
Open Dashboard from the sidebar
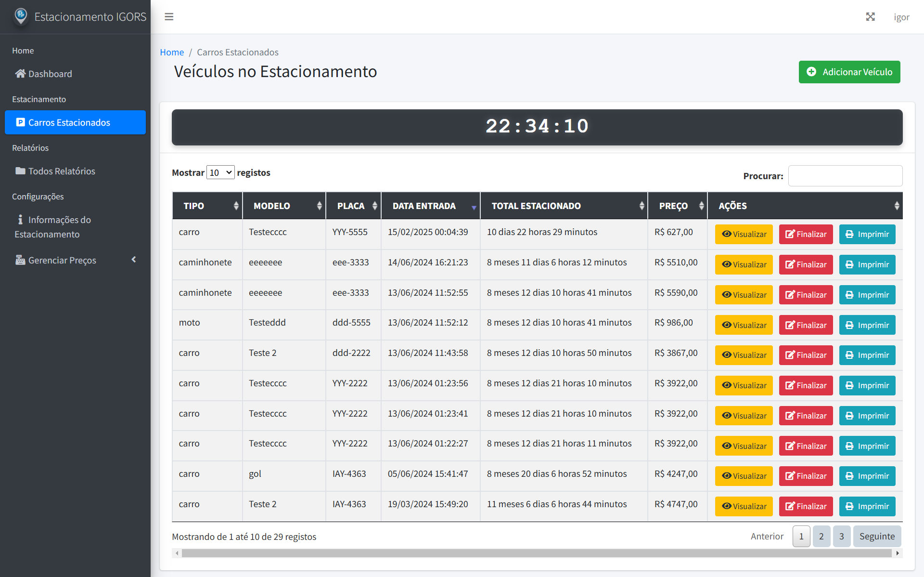(50, 73)
